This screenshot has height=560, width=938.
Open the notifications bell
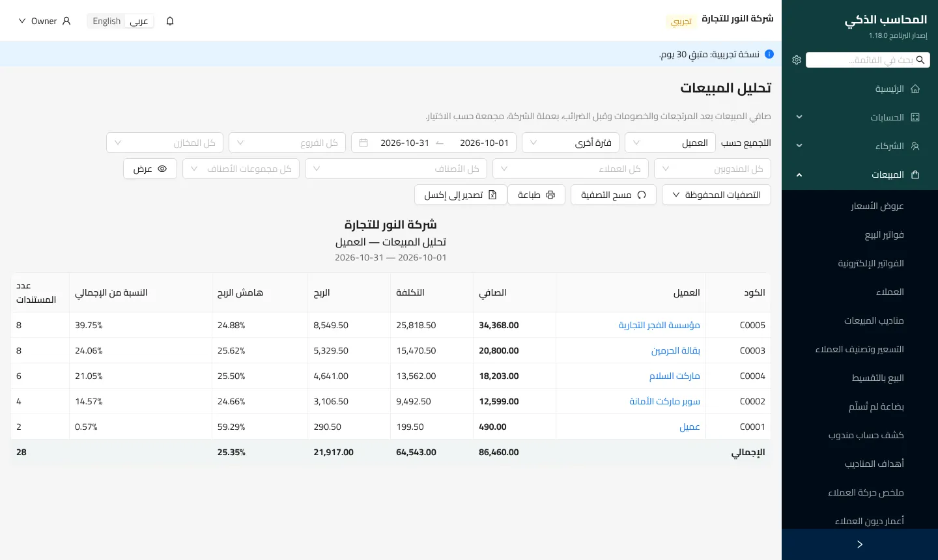tap(170, 21)
